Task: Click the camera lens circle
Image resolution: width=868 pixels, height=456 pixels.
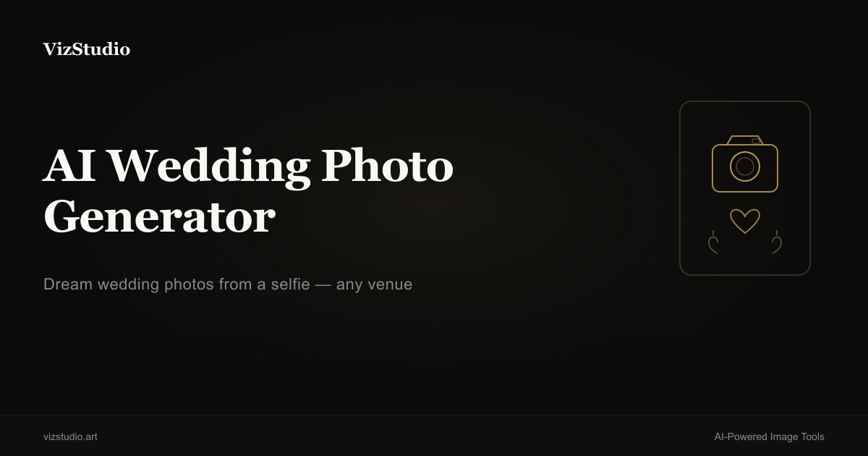Action: pos(745,167)
